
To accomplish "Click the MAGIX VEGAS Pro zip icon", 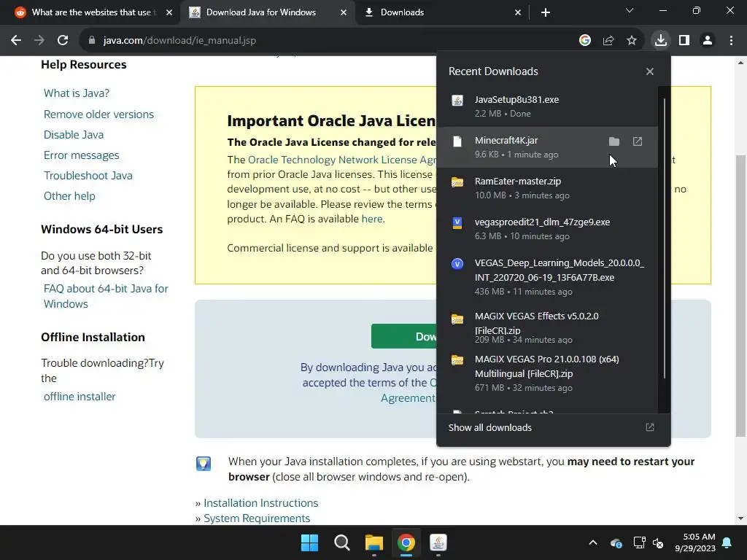I will pos(457,360).
